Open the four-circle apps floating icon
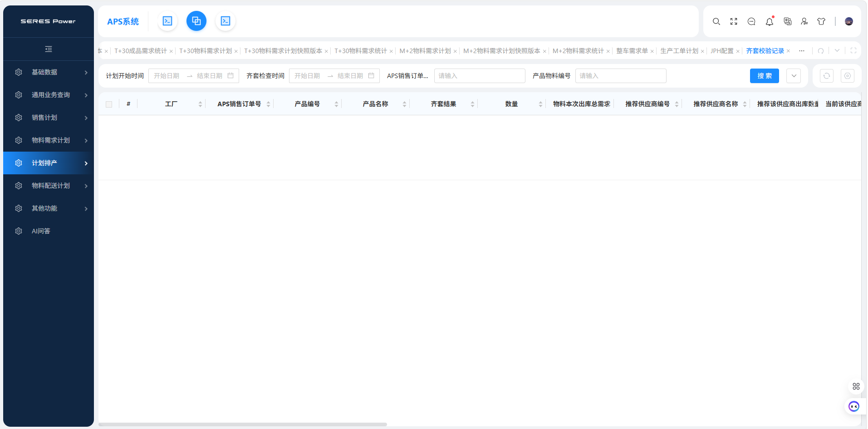Image resolution: width=868 pixels, height=429 pixels. pos(856,386)
